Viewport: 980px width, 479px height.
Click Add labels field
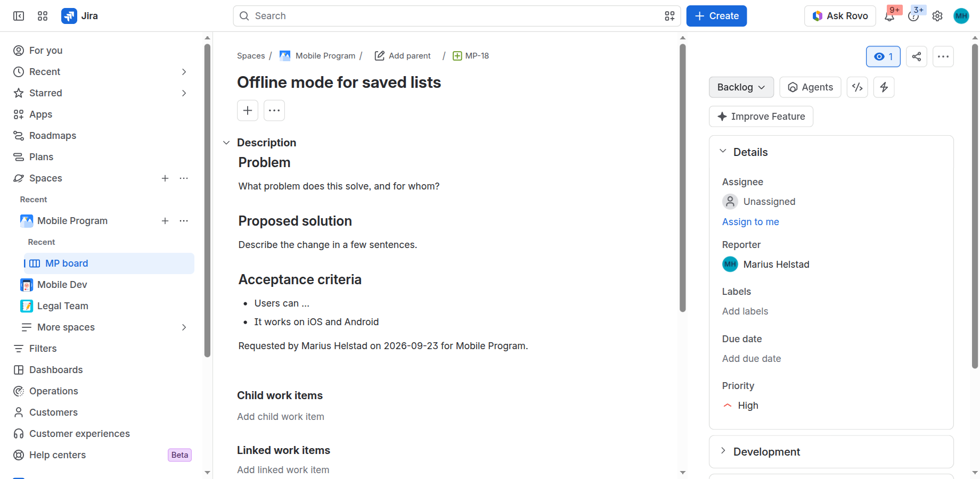tap(745, 311)
